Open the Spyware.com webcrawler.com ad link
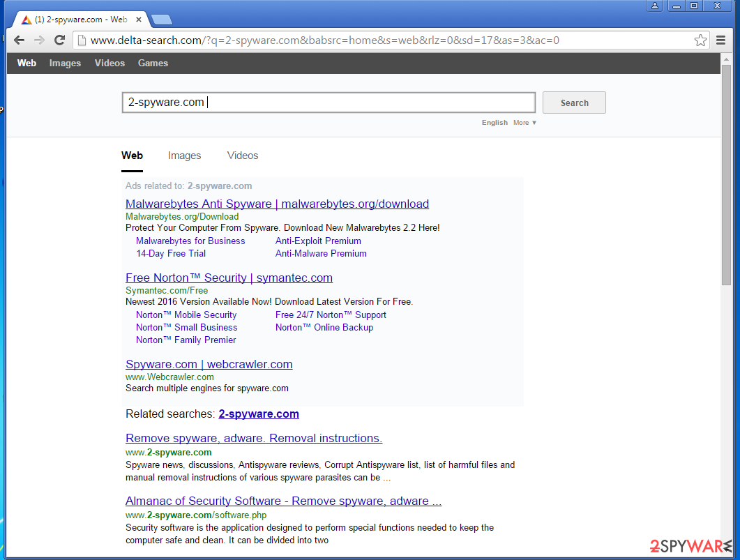Image resolution: width=740 pixels, height=560 pixels. coord(209,364)
